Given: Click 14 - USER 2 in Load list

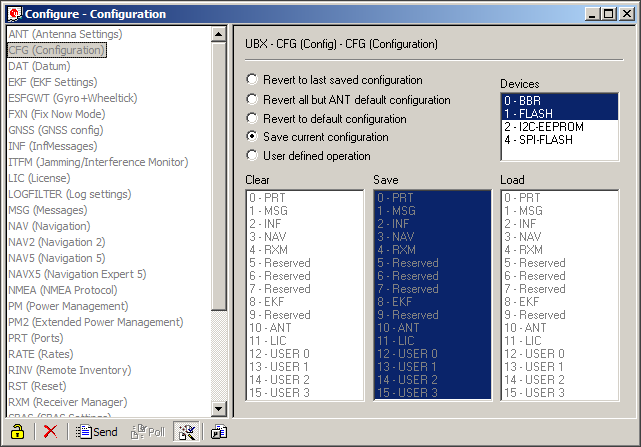Looking at the screenshot, I should [x=560, y=380].
